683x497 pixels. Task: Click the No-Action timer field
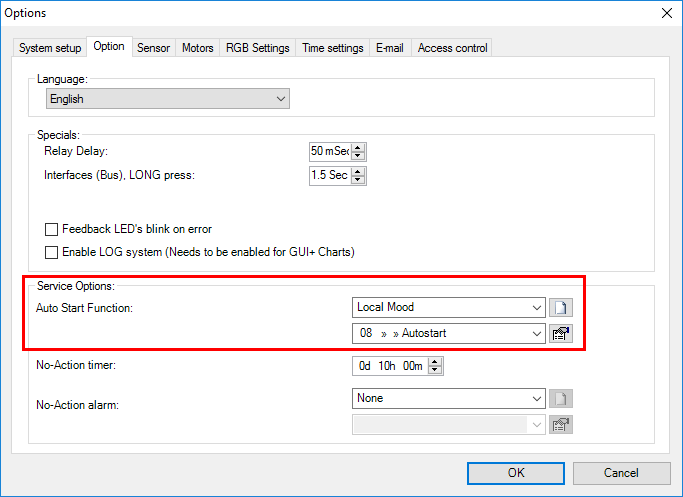[x=392, y=366]
